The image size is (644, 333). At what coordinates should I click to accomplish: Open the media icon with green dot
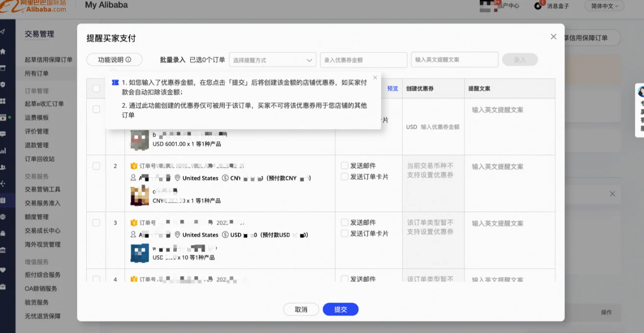tap(4, 117)
